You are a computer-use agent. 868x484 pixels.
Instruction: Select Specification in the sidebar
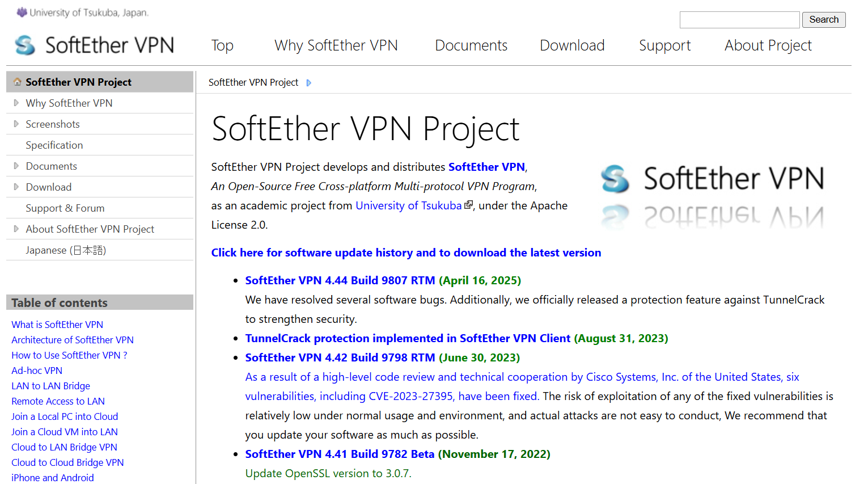54,145
